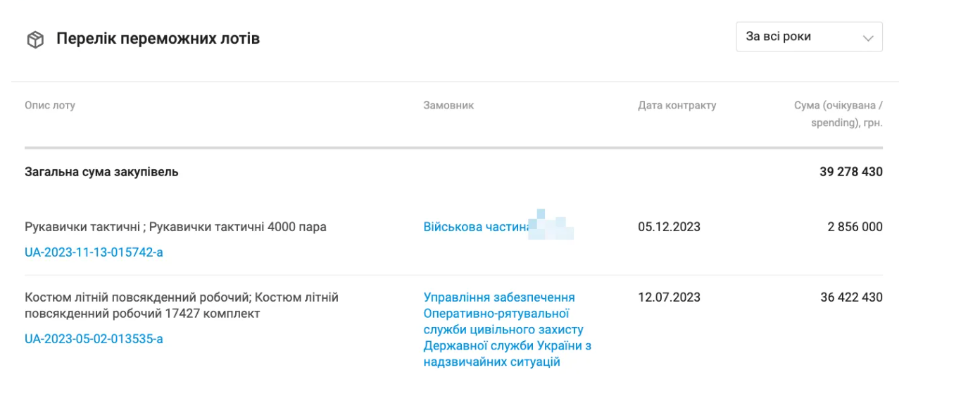Image resolution: width=980 pixels, height=413 pixels.
Task: Click the contract date 05.12.2023
Action: (669, 227)
